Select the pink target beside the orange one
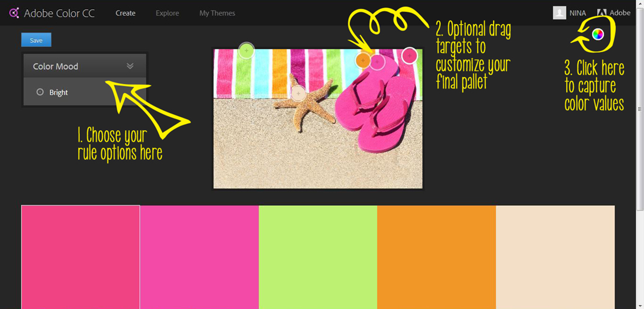This screenshot has width=644, height=309. tap(377, 62)
